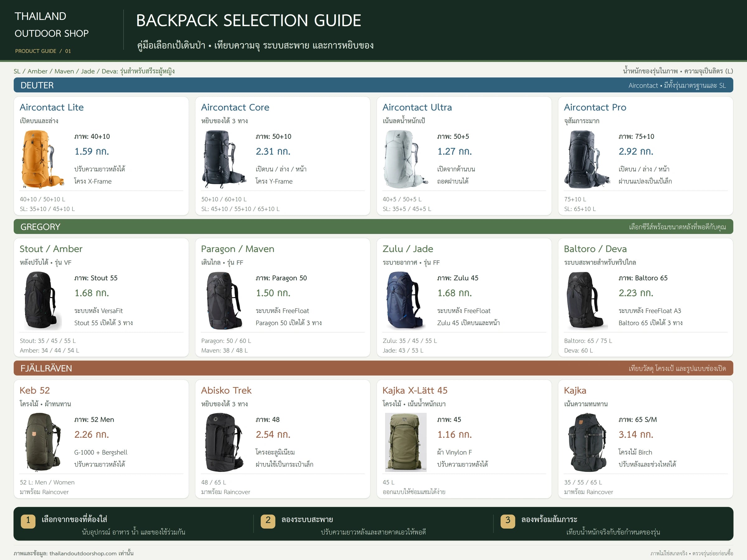Click the thailandoutdoorshop.com source credit
The height and width of the screenshot is (560, 747).
click(x=74, y=553)
